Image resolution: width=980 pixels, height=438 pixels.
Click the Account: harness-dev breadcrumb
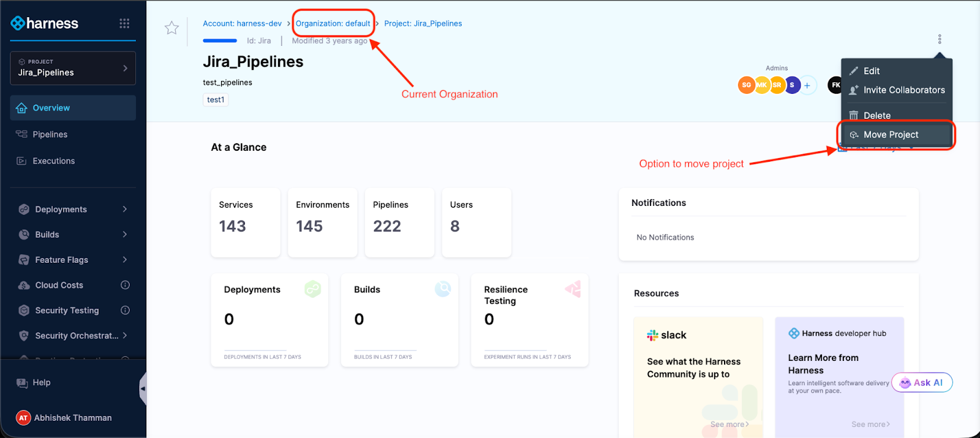[x=243, y=23]
